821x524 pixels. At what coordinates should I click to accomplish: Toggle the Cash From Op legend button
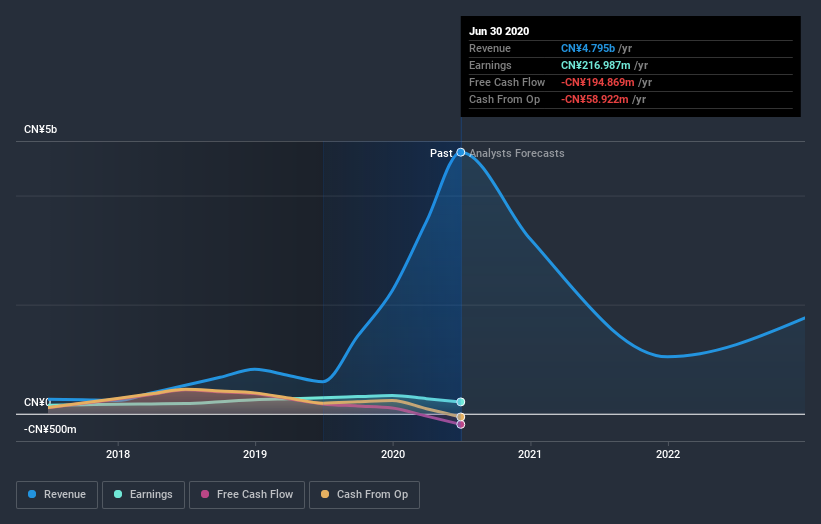point(364,495)
